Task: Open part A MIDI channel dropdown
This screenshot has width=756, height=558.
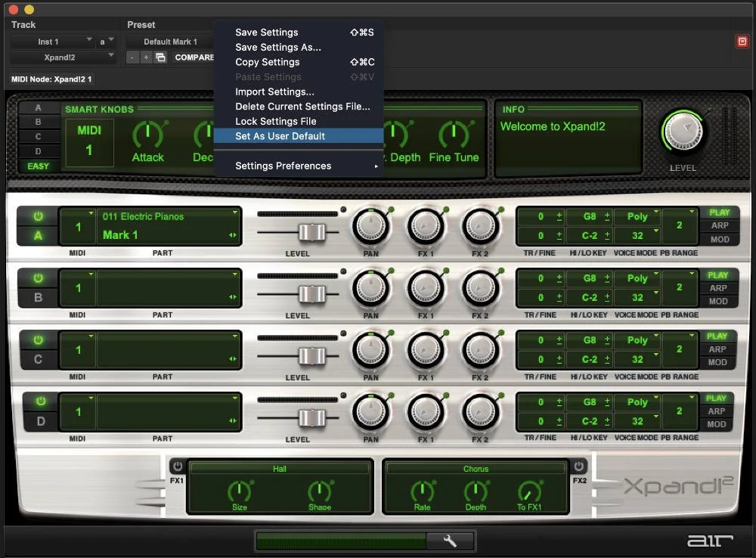Action: click(78, 226)
